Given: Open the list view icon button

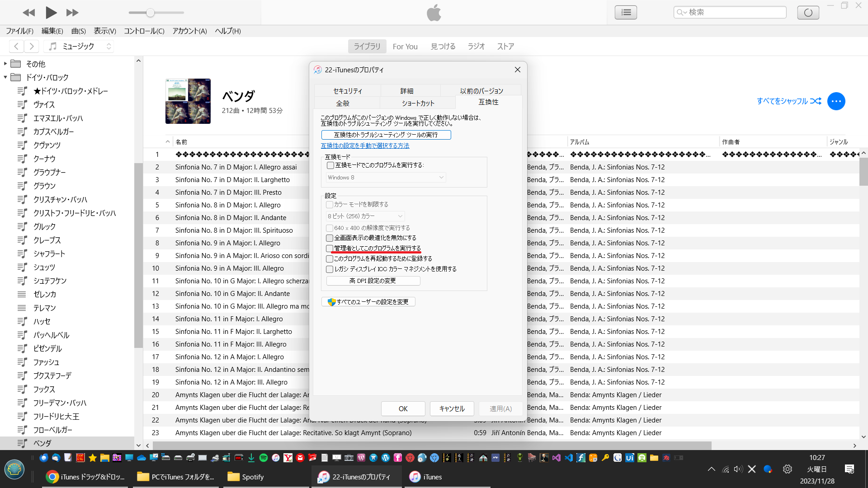Looking at the screenshot, I should [x=626, y=12].
